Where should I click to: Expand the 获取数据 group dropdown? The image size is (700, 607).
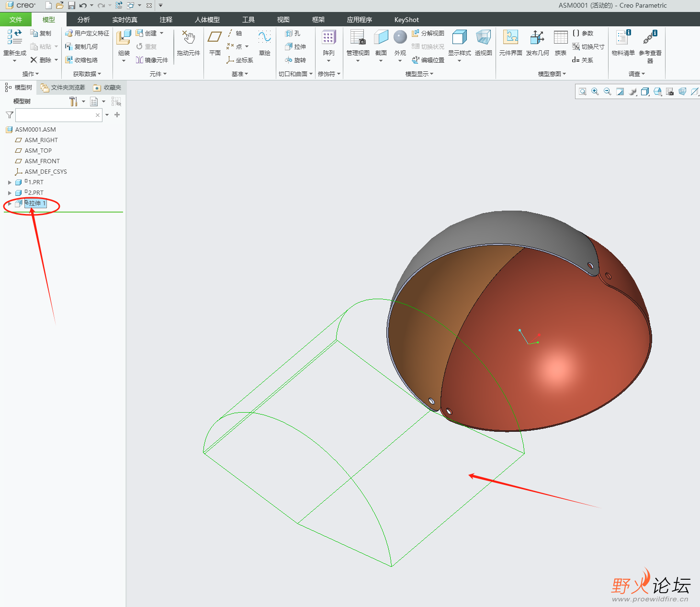coord(87,74)
